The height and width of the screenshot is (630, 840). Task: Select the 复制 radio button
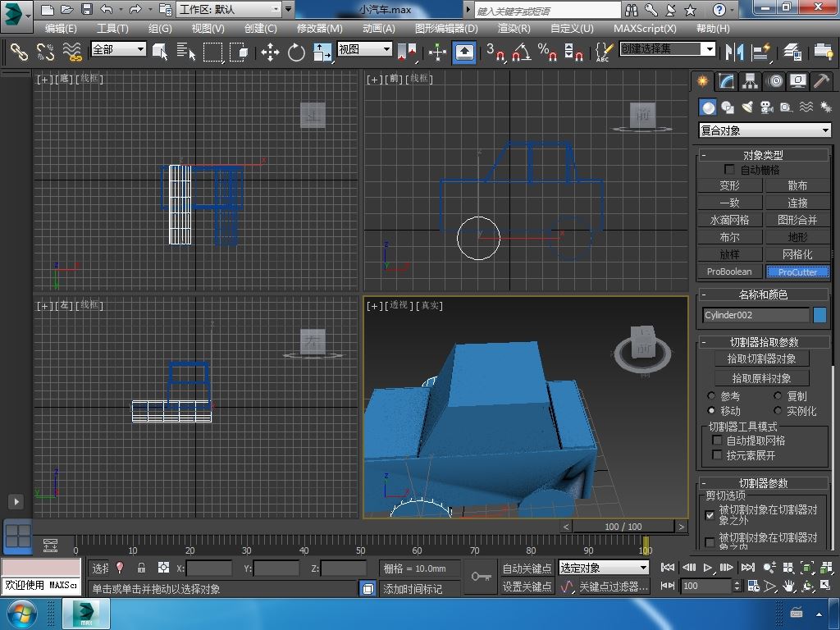pyautogui.click(x=778, y=396)
